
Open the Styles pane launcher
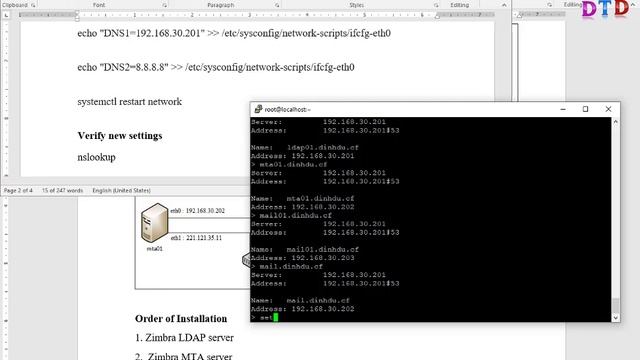[436, 5]
